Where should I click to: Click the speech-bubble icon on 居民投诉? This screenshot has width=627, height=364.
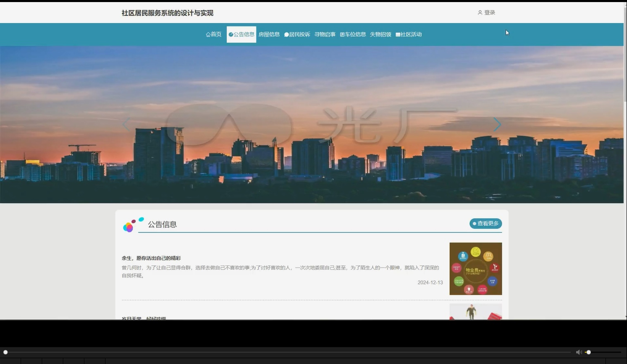click(287, 34)
